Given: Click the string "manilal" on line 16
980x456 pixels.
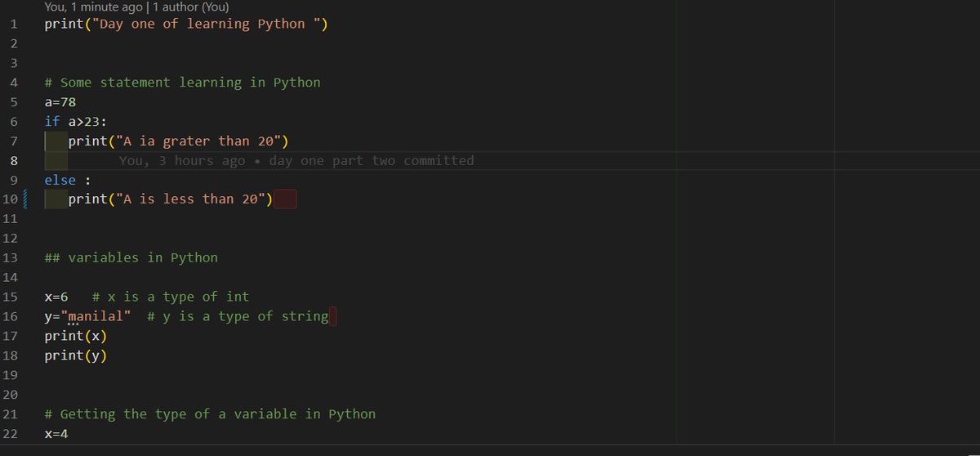Looking at the screenshot, I should coord(96,317).
